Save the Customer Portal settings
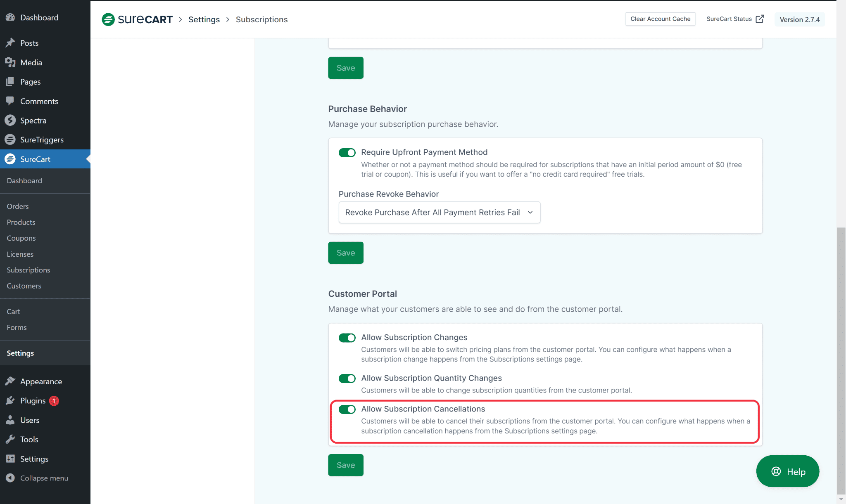 pyautogui.click(x=346, y=465)
